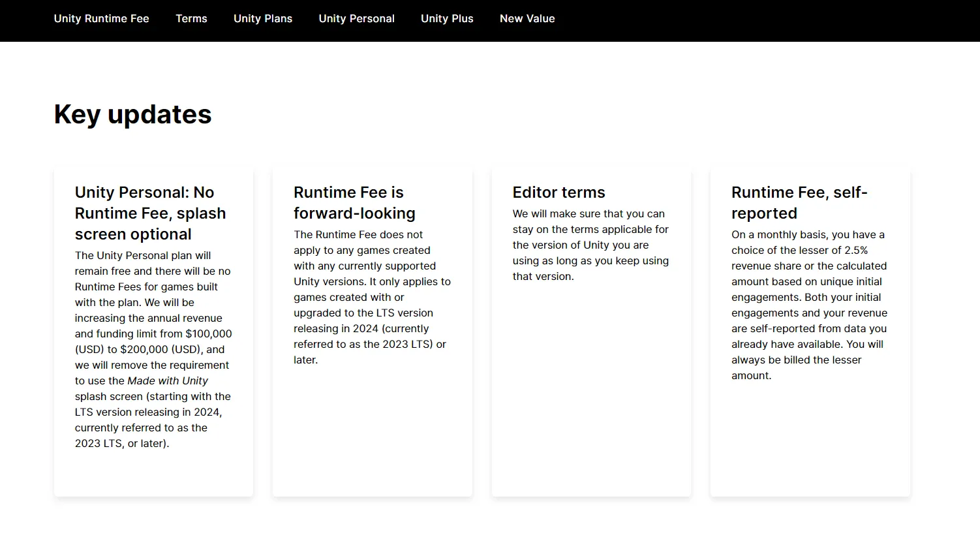The height and width of the screenshot is (541, 980).
Task: Click the Editor terms description paragraph
Action: point(590,245)
